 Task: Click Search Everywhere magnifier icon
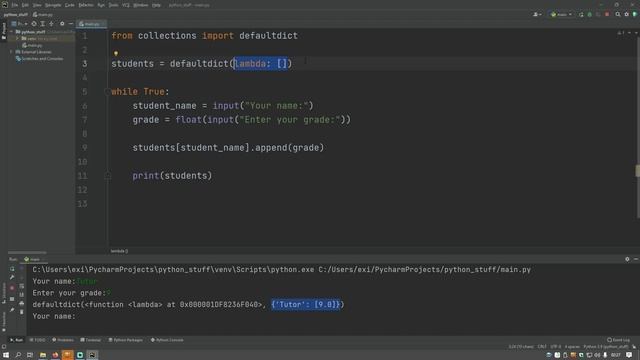click(x=618, y=14)
